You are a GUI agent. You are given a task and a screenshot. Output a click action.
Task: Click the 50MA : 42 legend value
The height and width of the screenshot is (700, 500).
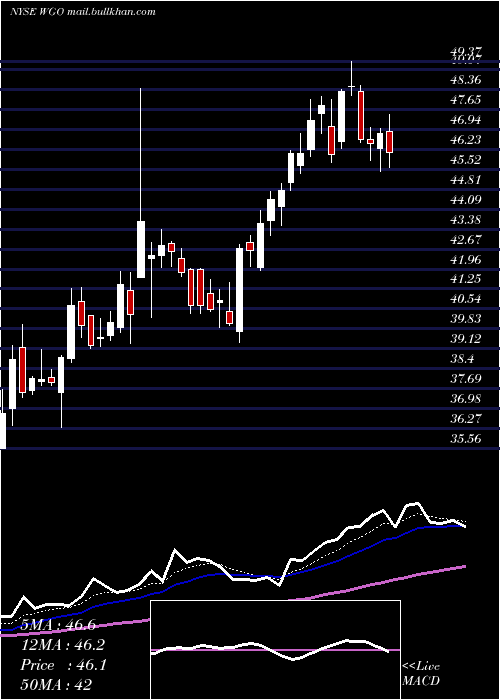pyautogui.click(x=58, y=685)
